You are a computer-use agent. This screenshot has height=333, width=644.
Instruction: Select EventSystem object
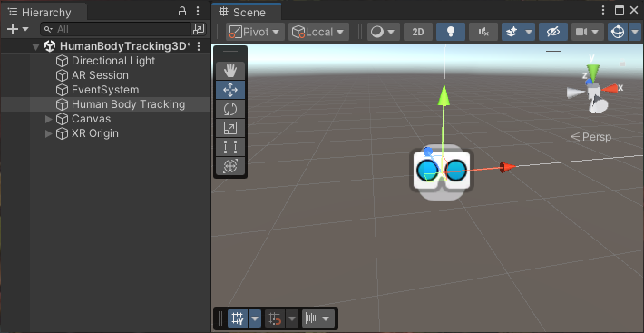coord(105,90)
